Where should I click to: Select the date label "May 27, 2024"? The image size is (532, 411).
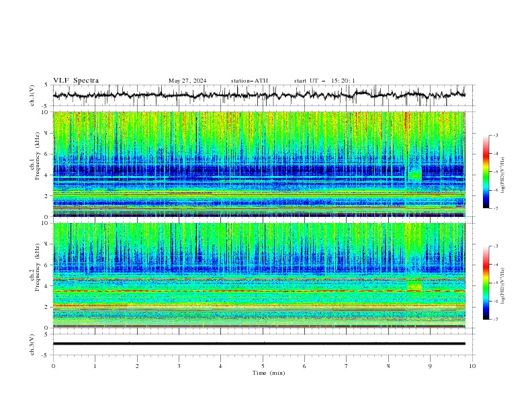[187, 81]
